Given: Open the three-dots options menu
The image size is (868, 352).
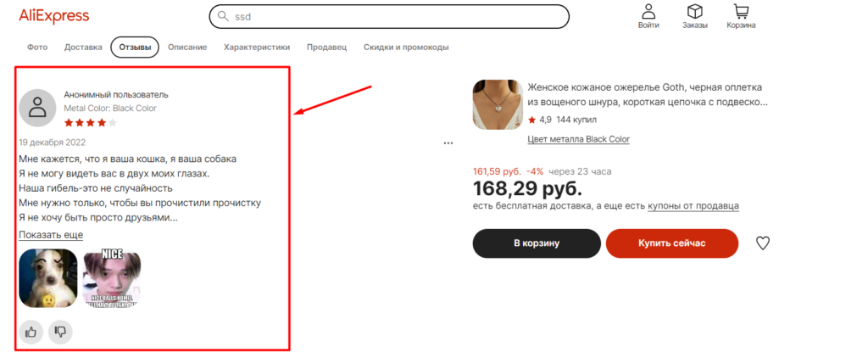Looking at the screenshot, I should tap(448, 143).
